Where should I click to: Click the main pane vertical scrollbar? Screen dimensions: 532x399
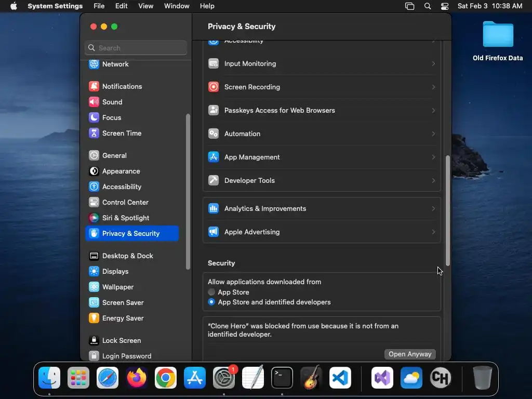point(448,210)
